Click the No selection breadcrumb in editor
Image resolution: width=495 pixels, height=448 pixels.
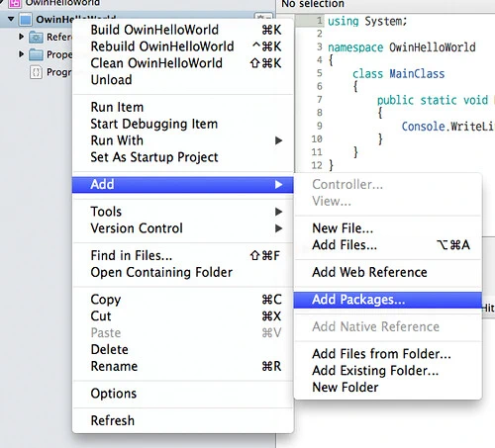pyautogui.click(x=313, y=4)
